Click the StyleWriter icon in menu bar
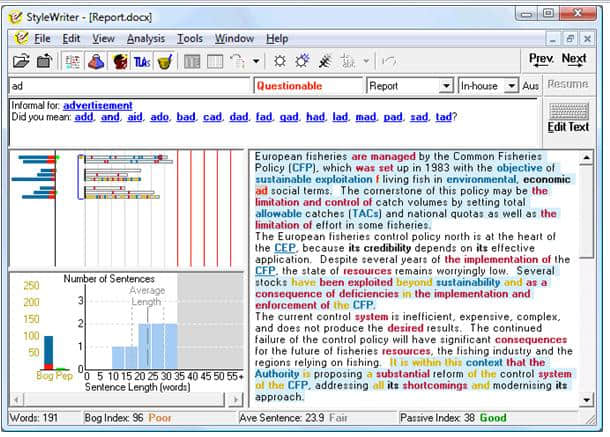This screenshot has height=437, width=610. tap(21, 38)
